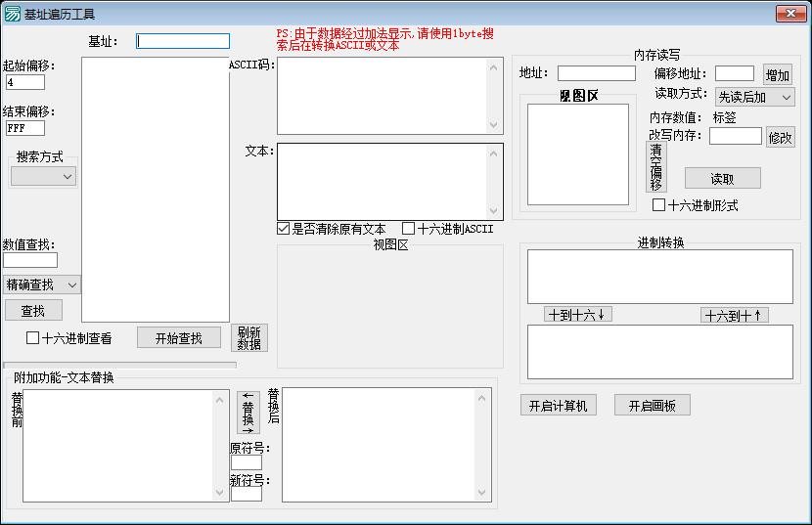Click the large search results list box
The height and width of the screenshot is (525, 812).
tap(156, 190)
